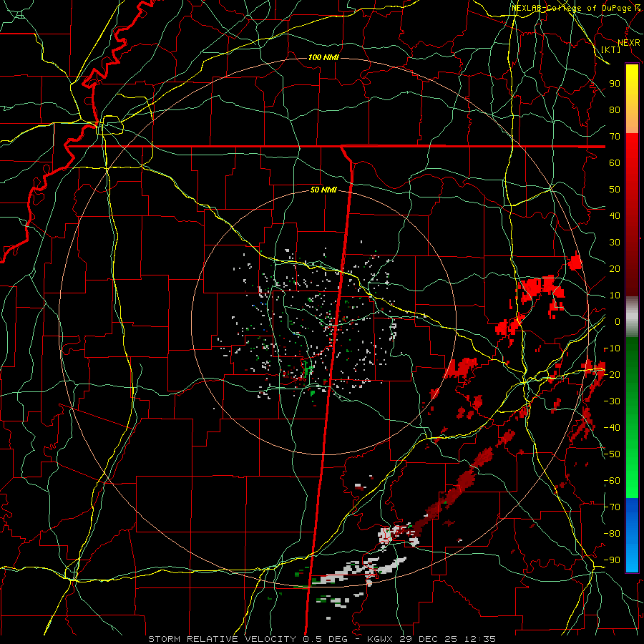Click the positive 70 value on velocity scale
Screen dimensions: 644x644
(615, 137)
